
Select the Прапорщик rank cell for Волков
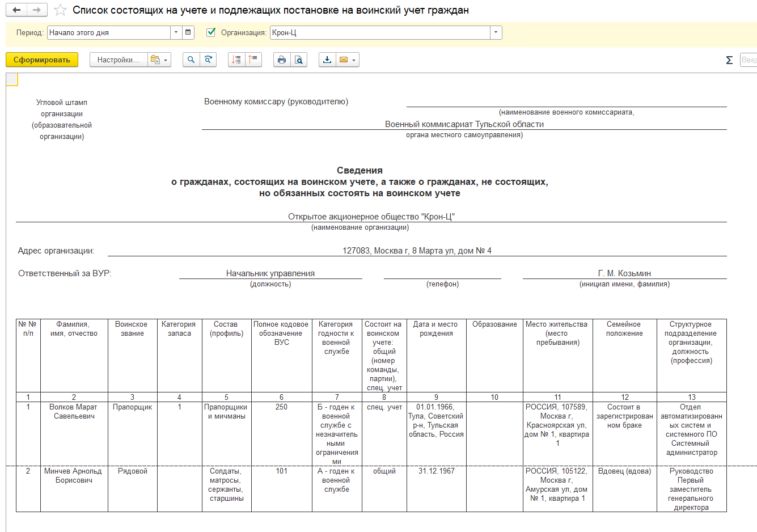[133, 434]
